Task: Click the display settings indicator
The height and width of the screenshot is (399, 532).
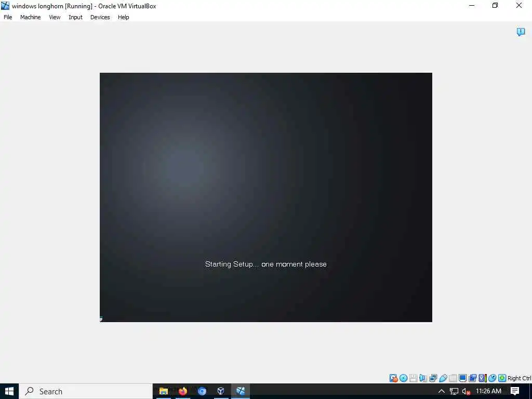Action: pos(462,378)
